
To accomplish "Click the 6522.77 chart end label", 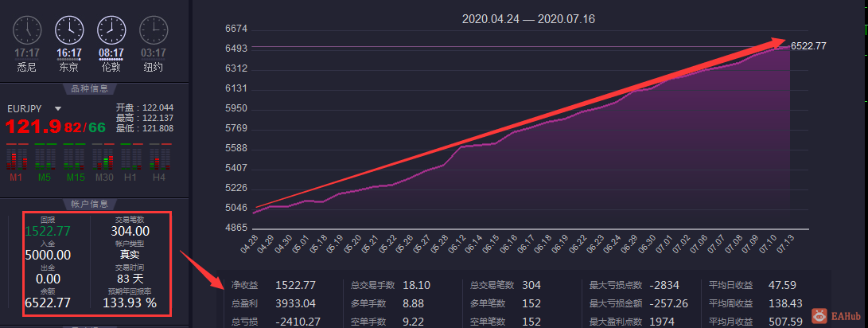I will 808,46.
